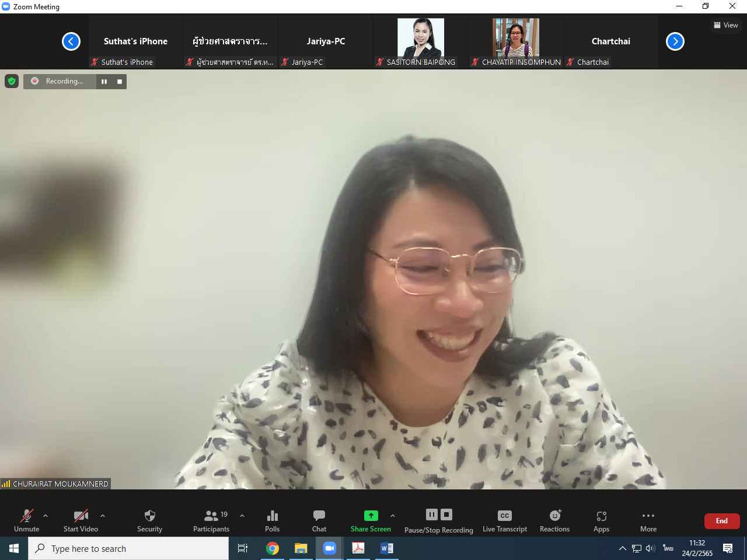Stop recording via top-left indicator
Viewport: 747px width, 560px height.
[x=120, y=82]
